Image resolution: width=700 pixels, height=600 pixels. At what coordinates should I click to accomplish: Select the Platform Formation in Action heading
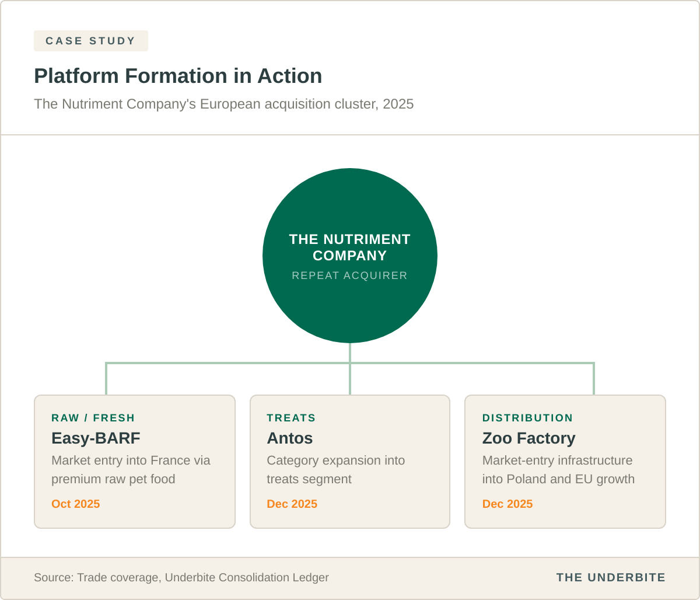coord(178,76)
